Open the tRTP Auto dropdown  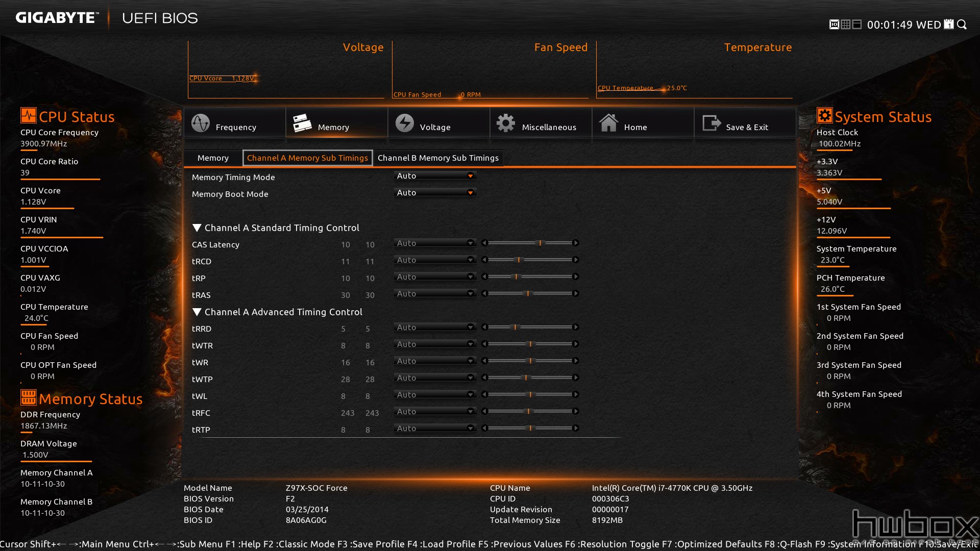click(x=435, y=428)
